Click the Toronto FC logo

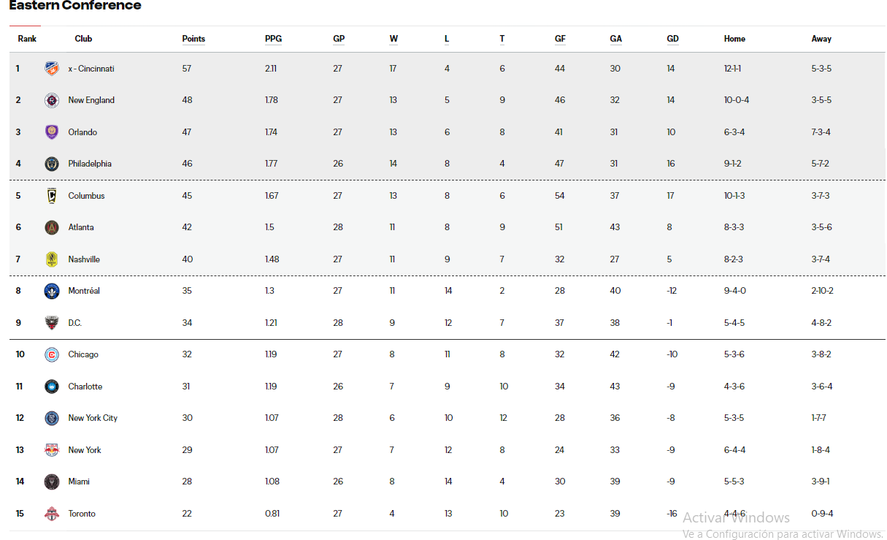point(52,514)
